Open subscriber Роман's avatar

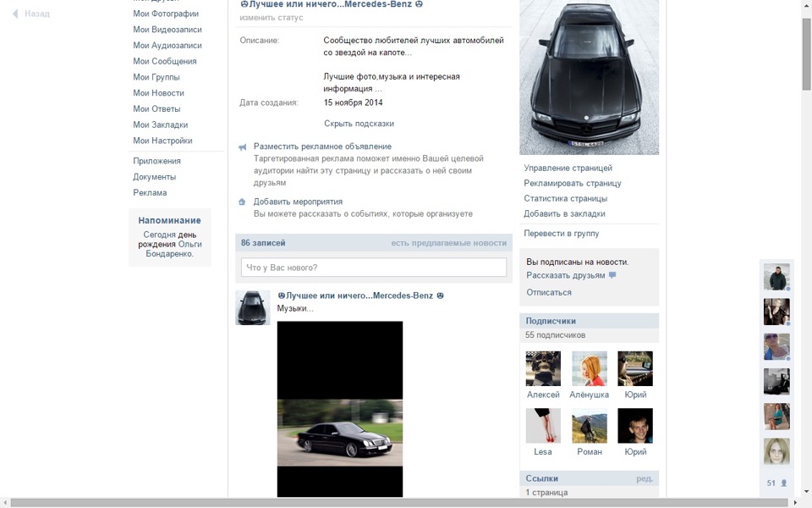click(x=590, y=426)
